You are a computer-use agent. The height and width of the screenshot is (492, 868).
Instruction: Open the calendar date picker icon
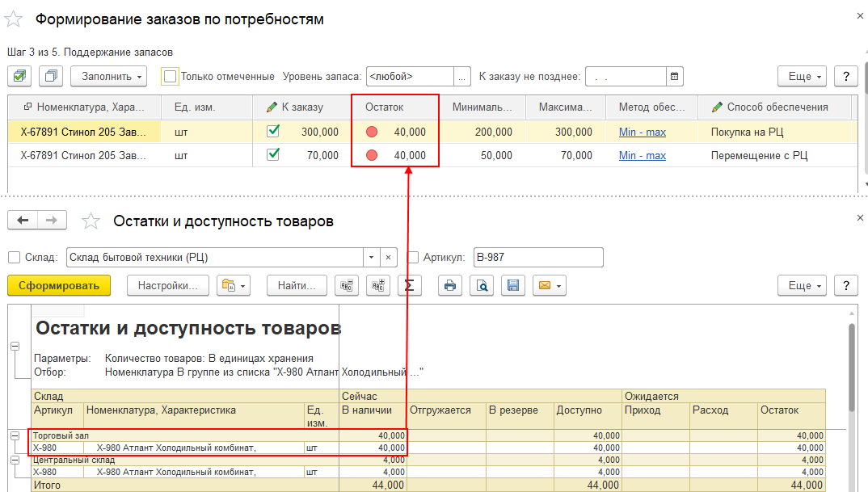pyautogui.click(x=675, y=77)
